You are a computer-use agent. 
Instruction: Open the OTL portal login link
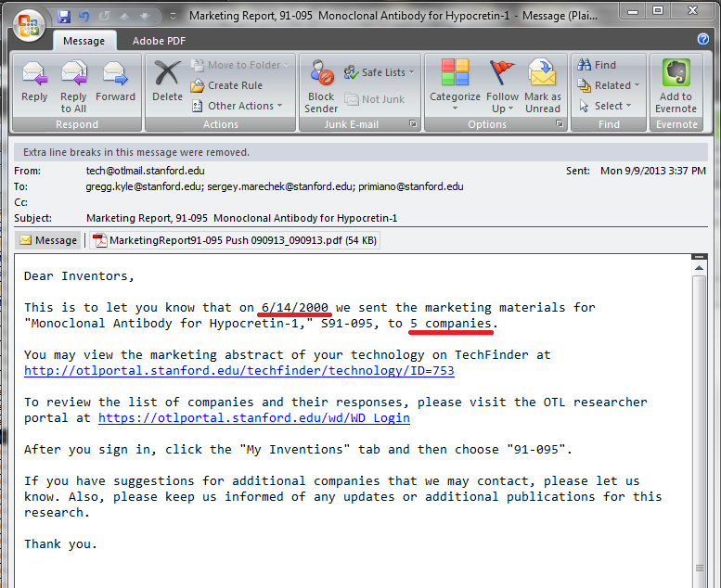click(253, 417)
